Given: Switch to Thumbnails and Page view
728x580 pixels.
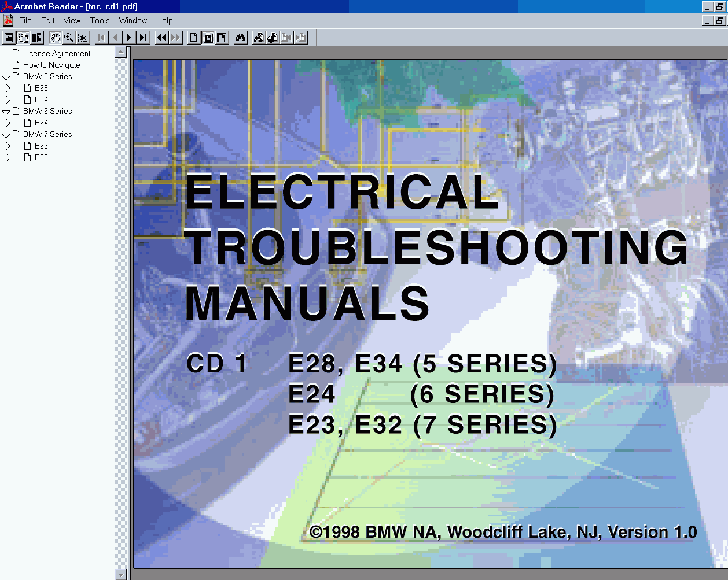Looking at the screenshot, I should coord(37,38).
